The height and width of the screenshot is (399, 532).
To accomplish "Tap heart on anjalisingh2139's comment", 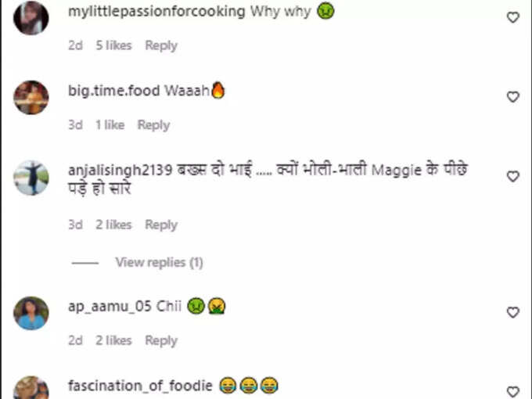I will pyautogui.click(x=513, y=176).
